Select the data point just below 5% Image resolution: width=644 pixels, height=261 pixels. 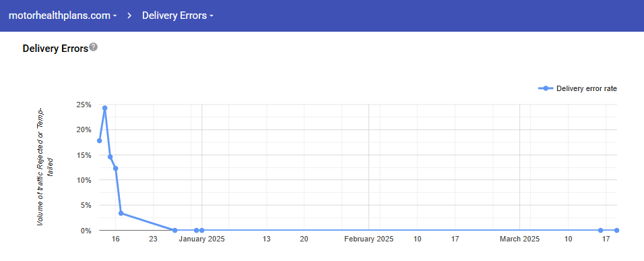pos(121,213)
